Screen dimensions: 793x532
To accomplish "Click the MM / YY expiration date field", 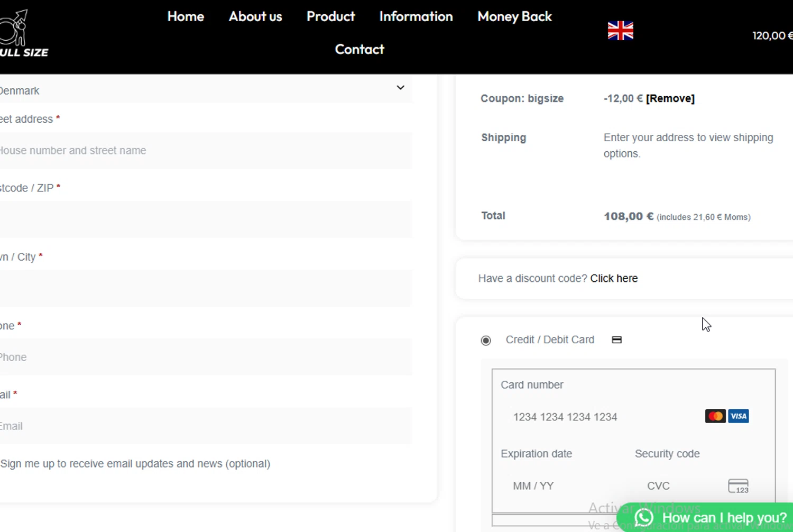I will point(560,485).
